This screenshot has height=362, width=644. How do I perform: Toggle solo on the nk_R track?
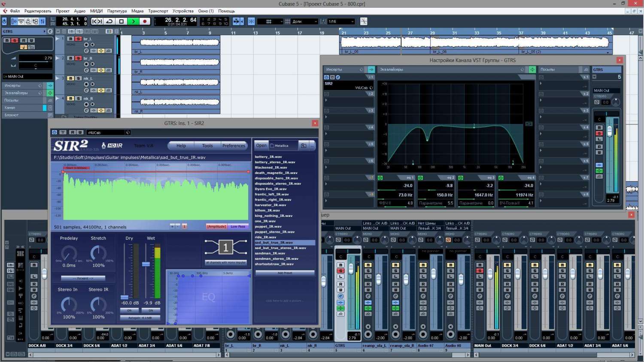tap(78, 98)
